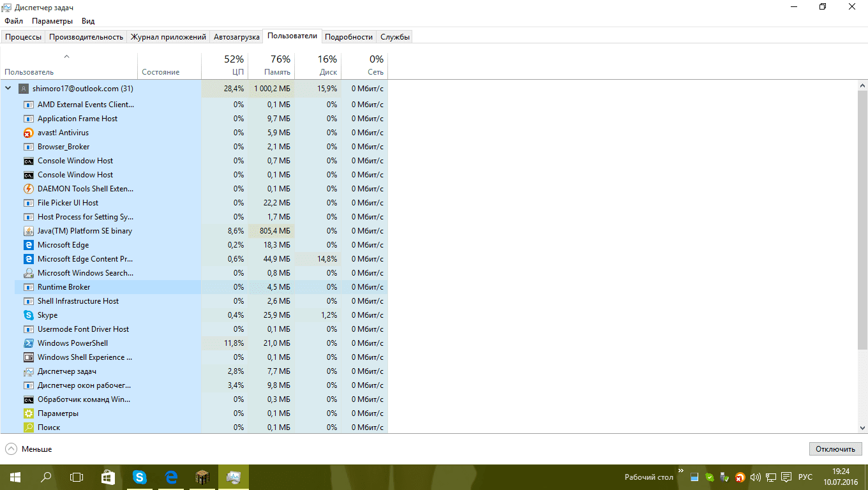Open Windows Store from the taskbar
This screenshot has width=868, height=490.
108,477
